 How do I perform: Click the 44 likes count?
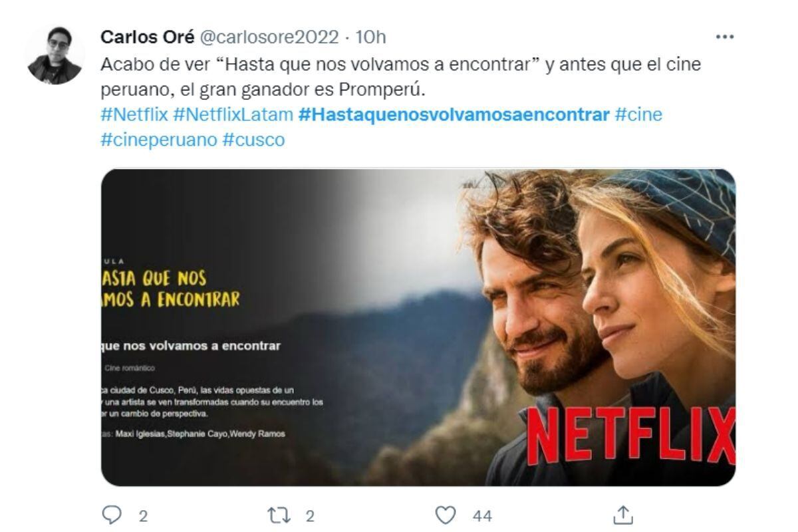(483, 516)
